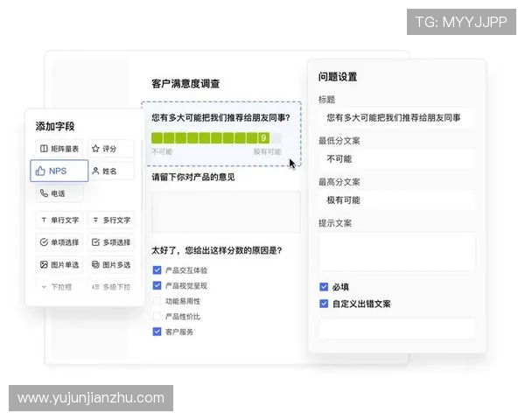Add the 下拉框 dropdown field

59,287
